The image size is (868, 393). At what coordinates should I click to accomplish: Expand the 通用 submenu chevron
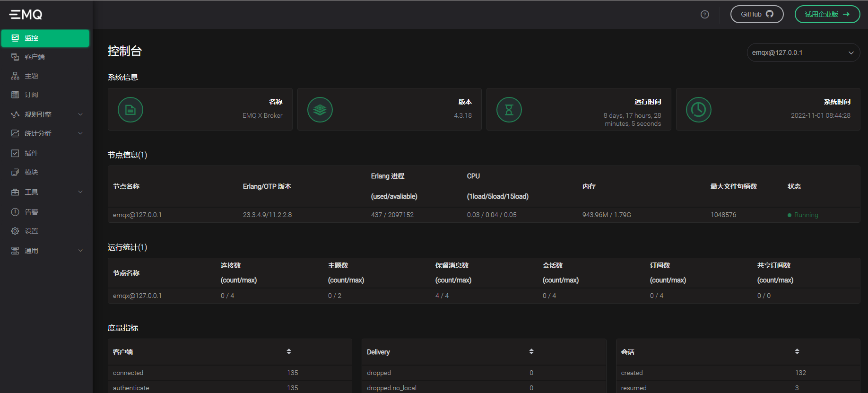pyautogui.click(x=80, y=251)
